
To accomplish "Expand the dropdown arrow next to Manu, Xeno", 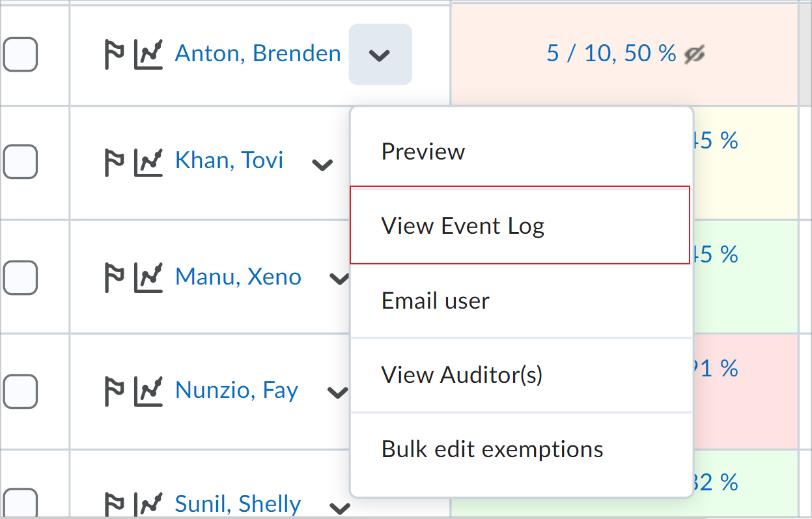I will [339, 279].
